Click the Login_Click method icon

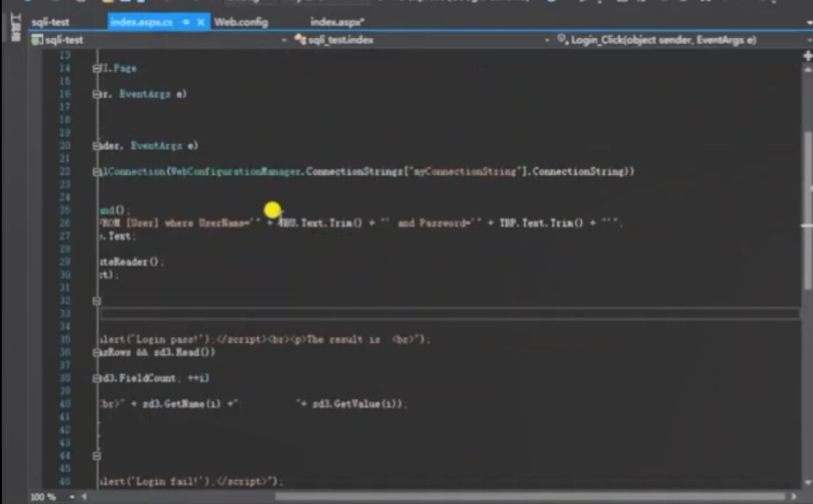click(x=561, y=40)
